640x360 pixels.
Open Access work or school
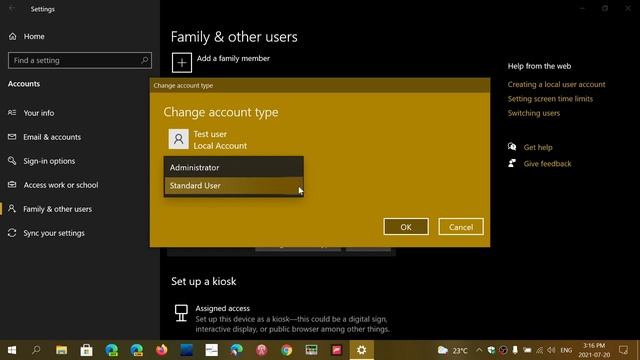click(x=60, y=185)
